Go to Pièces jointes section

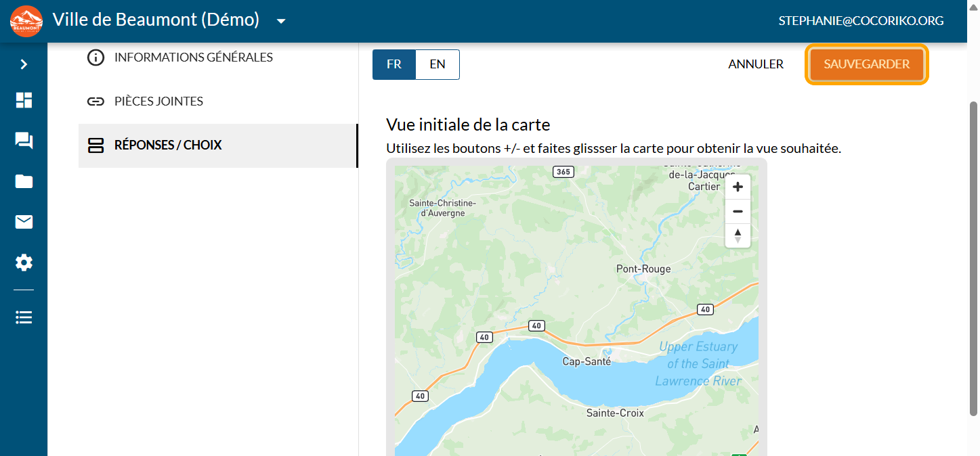[158, 101]
